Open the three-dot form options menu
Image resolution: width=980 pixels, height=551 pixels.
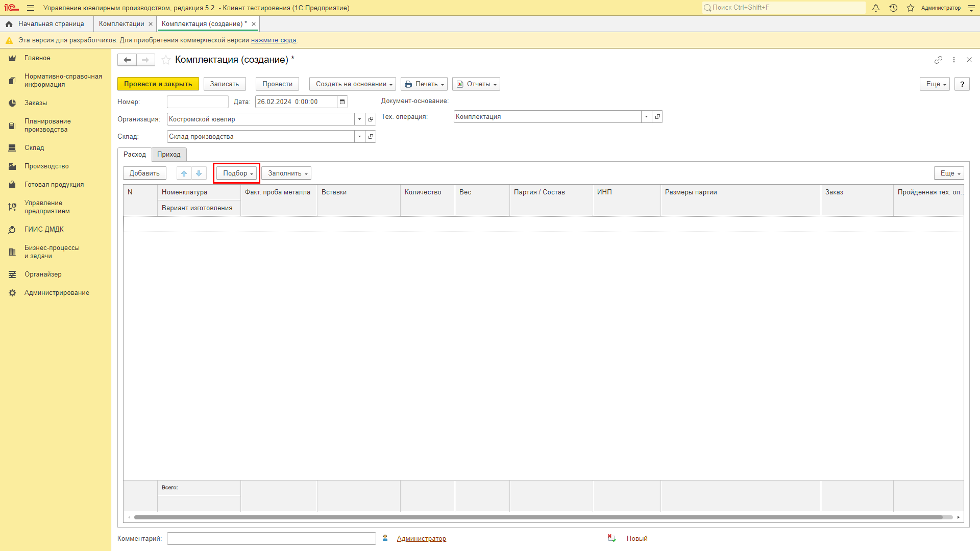[x=954, y=60]
